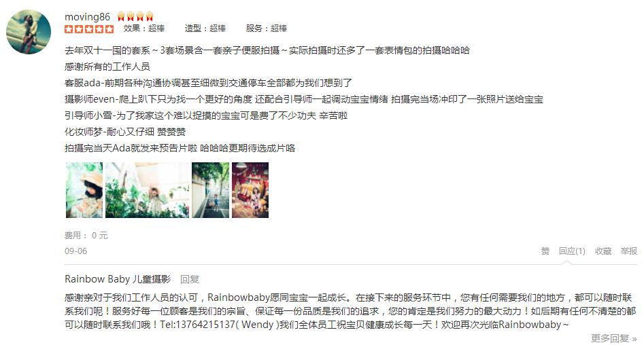This screenshot has width=644, height=345.
Task: Click the last gold medal badge
Action: (150, 16)
